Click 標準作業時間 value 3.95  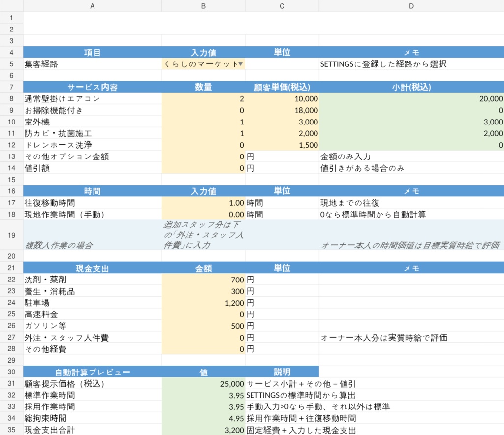(203, 395)
